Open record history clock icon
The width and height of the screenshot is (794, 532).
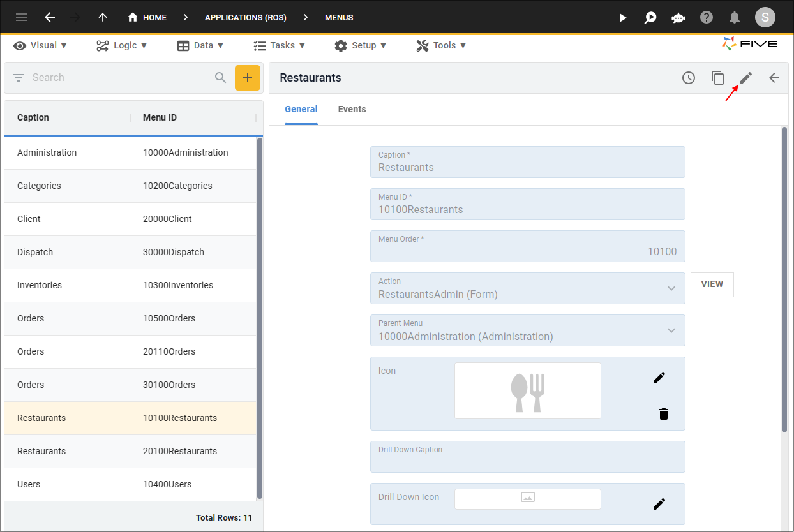click(x=689, y=78)
